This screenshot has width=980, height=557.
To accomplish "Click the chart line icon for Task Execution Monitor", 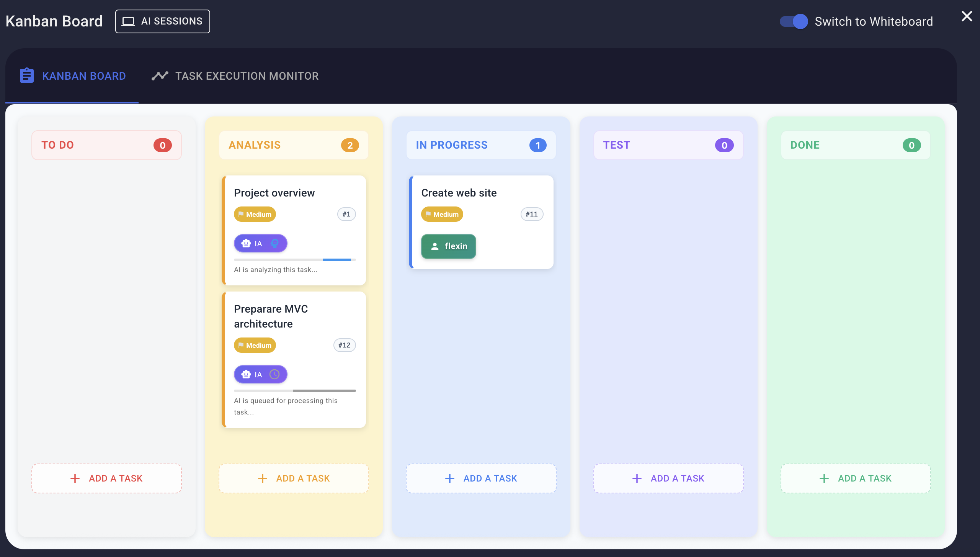I will 160,76.
